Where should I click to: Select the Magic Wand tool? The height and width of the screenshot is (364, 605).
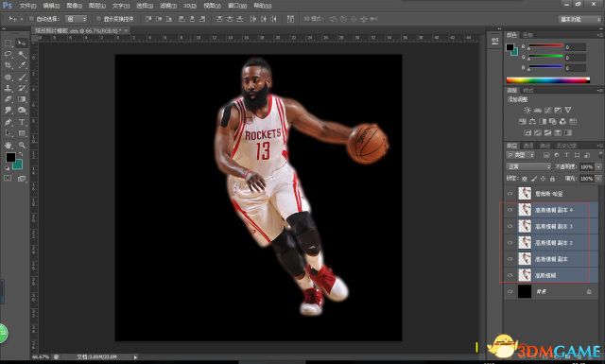point(22,54)
